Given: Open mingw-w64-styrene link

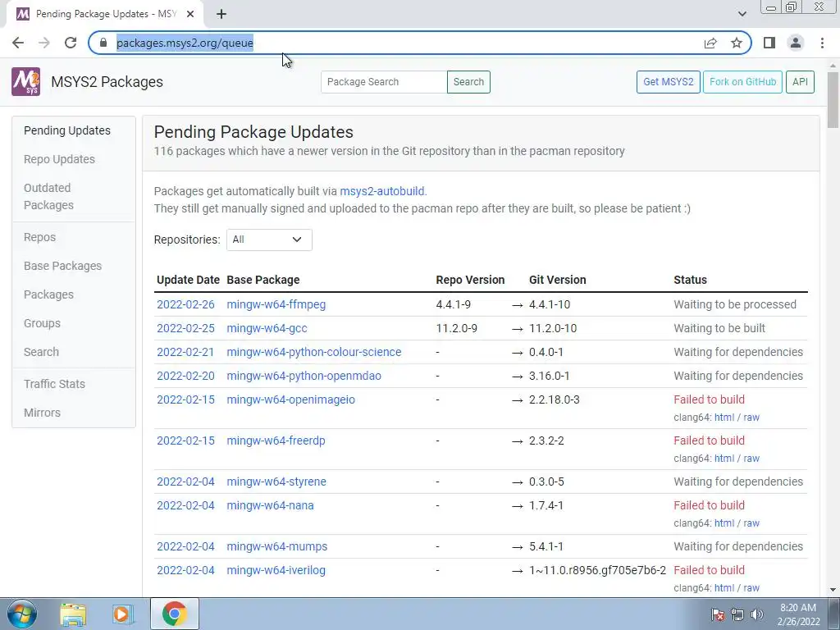Looking at the screenshot, I should tap(276, 482).
